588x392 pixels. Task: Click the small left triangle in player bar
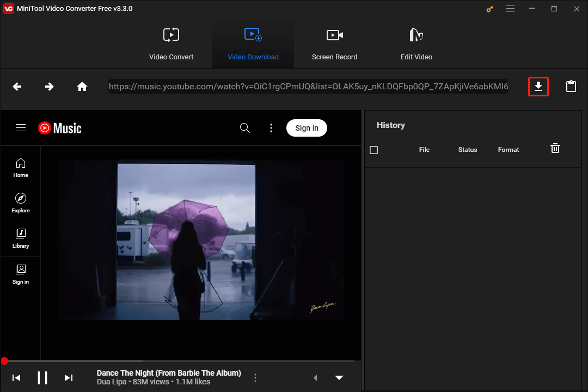[315, 378]
